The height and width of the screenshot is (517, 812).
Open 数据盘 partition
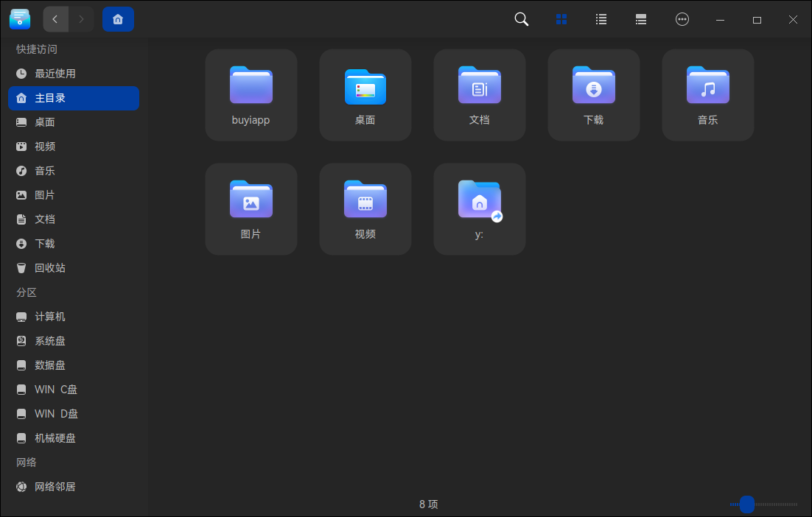[x=74, y=365]
